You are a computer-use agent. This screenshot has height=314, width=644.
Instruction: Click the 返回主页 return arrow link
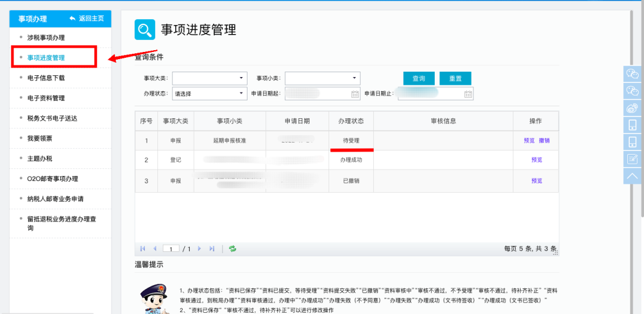tap(86, 19)
